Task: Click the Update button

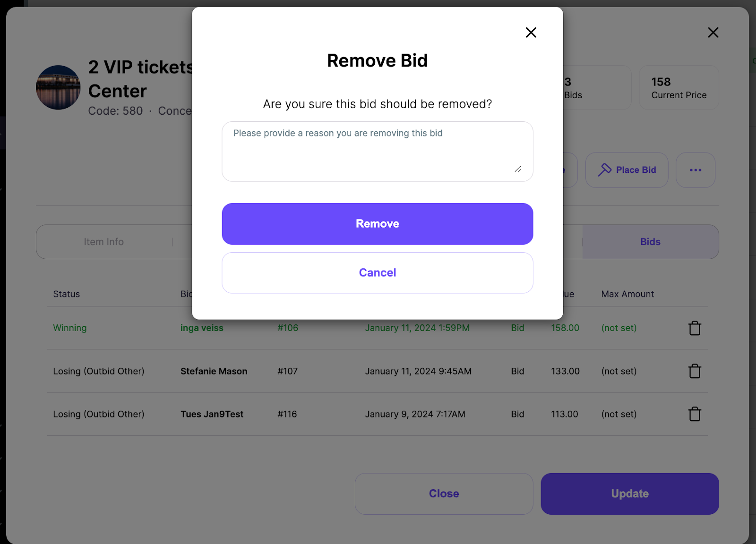Action: click(630, 494)
